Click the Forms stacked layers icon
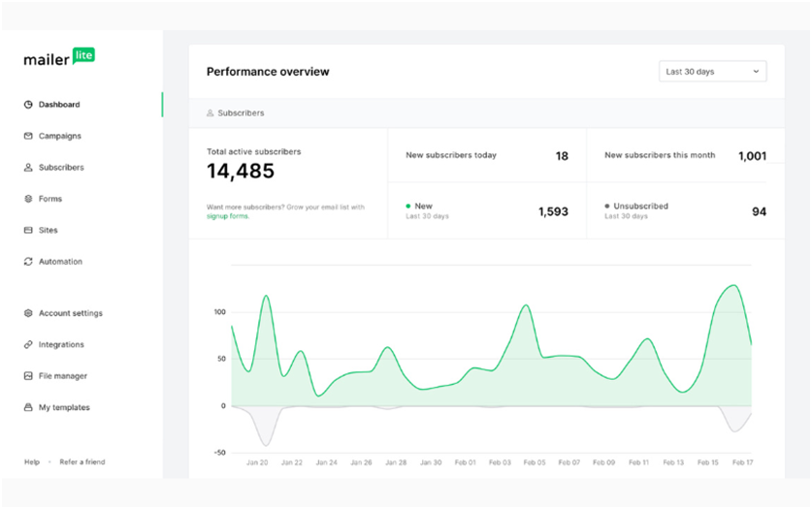 [28, 199]
